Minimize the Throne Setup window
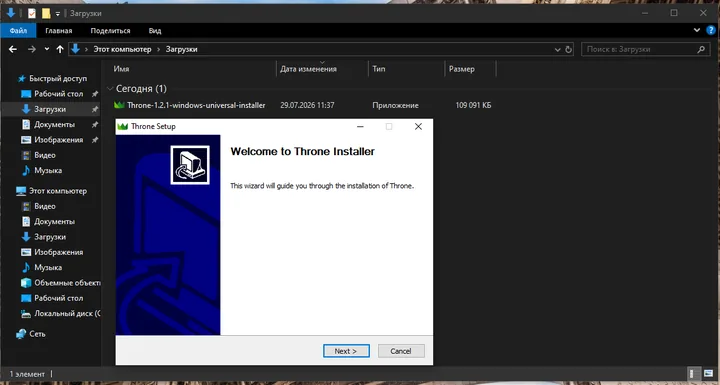 coord(360,126)
